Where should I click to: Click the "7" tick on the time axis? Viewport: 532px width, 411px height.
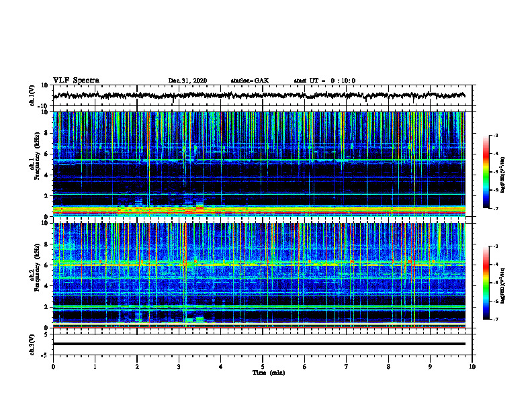click(x=347, y=367)
